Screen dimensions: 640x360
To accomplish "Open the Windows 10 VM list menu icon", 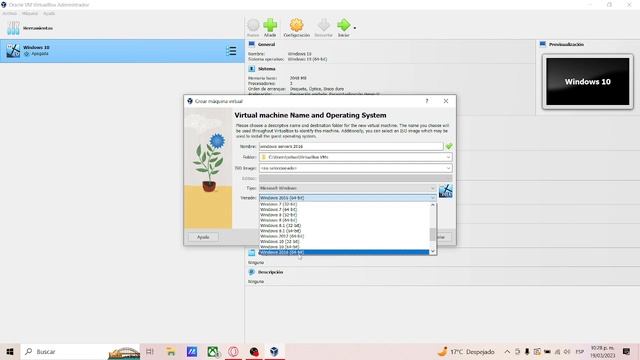I will coord(231,51).
